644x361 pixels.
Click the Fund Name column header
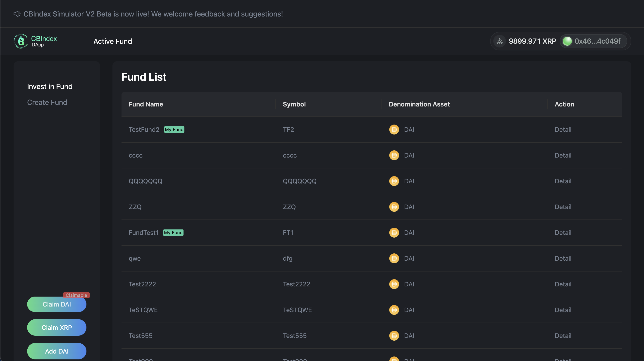pyautogui.click(x=146, y=104)
